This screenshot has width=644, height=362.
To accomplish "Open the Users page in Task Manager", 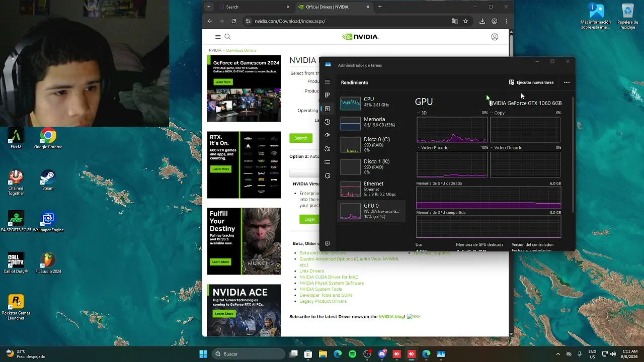I will (x=328, y=149).
